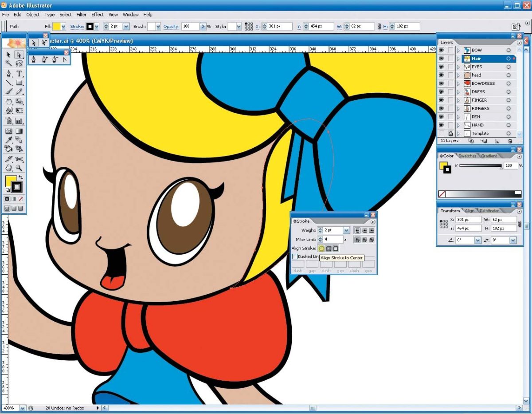Open the stroke Weight dropdown in Stroke panel
The width and height of the screenshot is (532, 414).
[346, 230]
